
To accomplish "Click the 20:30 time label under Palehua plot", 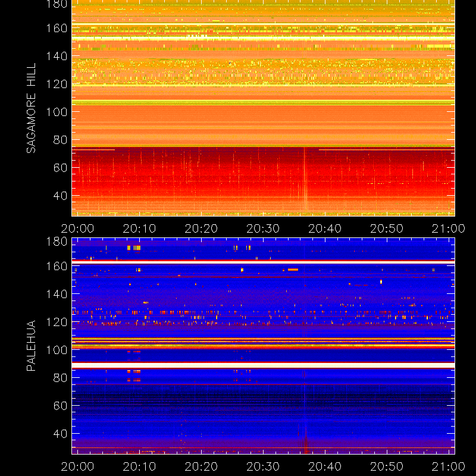I will tap(263, 466).
